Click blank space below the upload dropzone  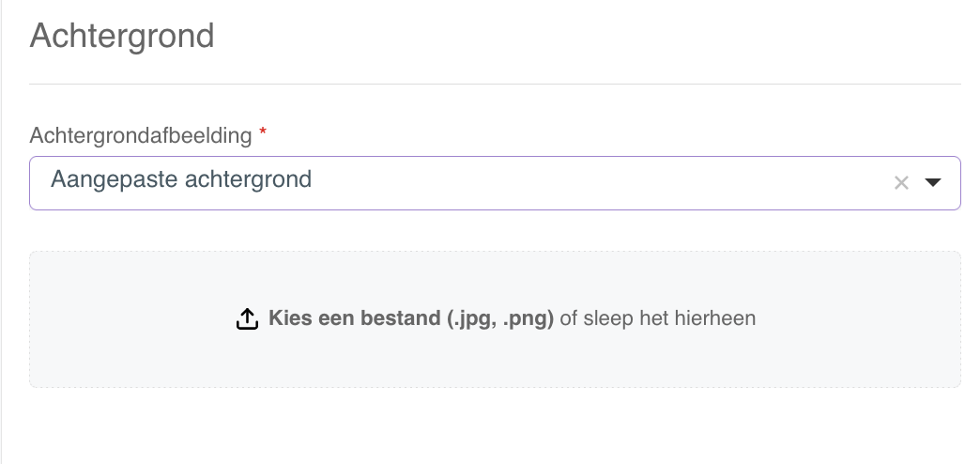click(495, 426)
